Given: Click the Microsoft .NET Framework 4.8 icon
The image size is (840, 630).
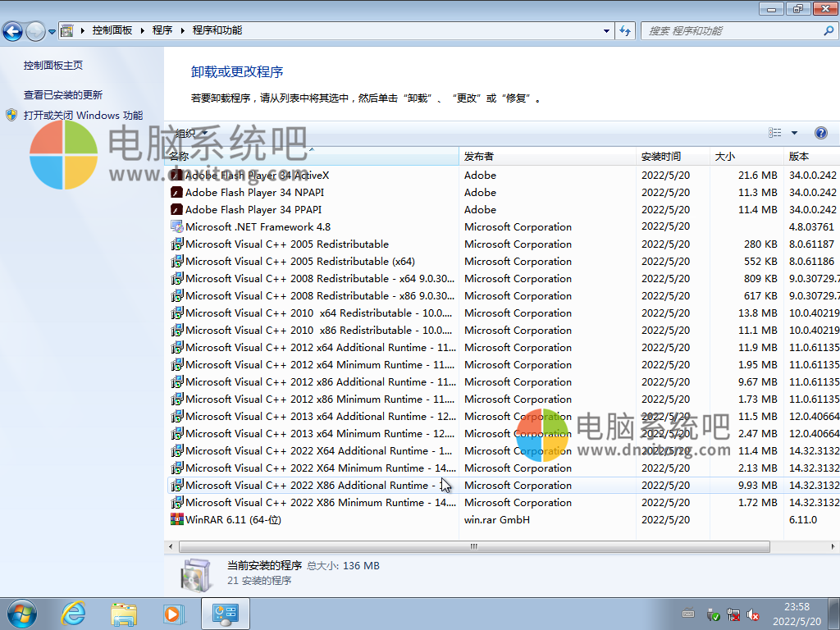Looking at the screenshot, I should click(176, 227).
